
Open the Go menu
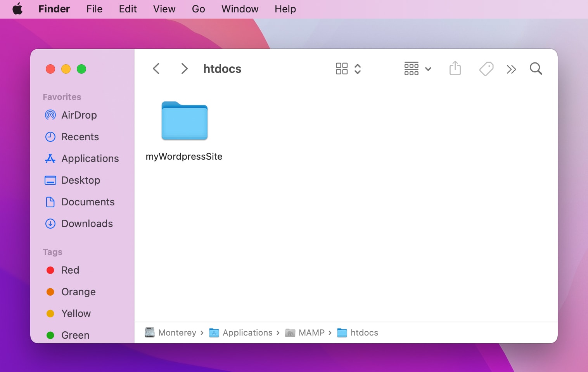tap(198, 9)
